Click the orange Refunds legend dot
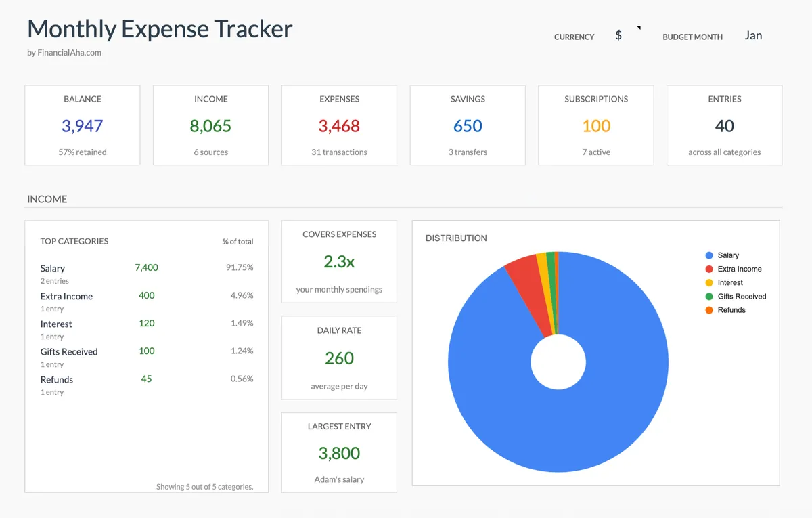This screenshot has width=812, height=518. click(x=709, y=310)
